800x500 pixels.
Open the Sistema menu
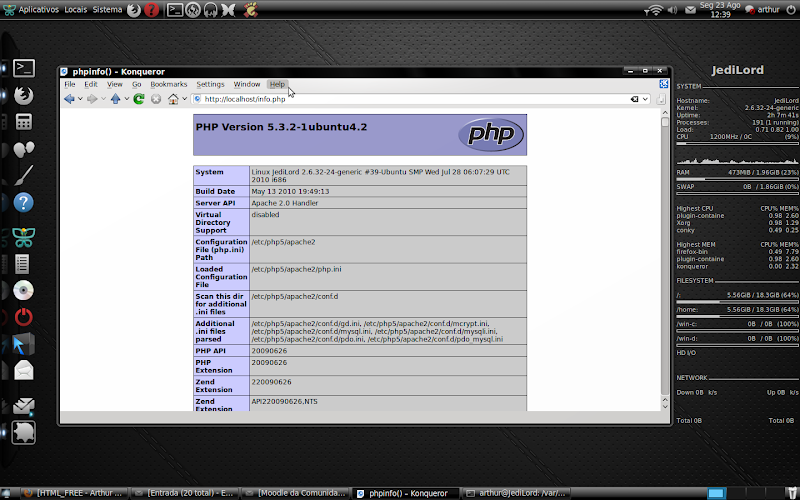pos(107,10)
